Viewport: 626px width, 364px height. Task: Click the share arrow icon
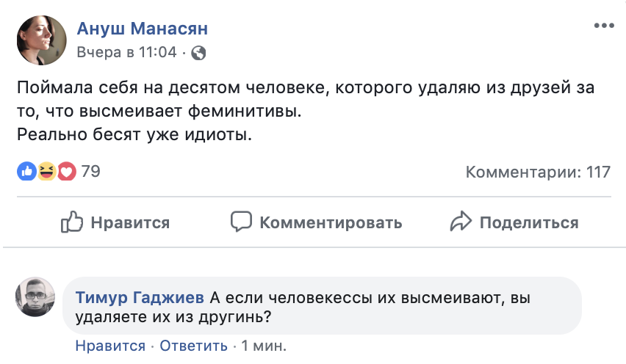pos(461,222)
